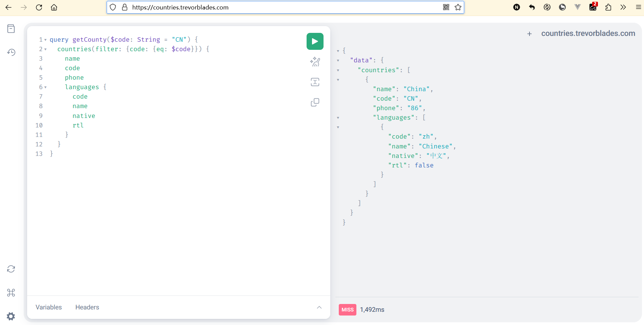Fold the countries block on line 2
The height and width of the screenshot is (325, 644).
point(45,49)
